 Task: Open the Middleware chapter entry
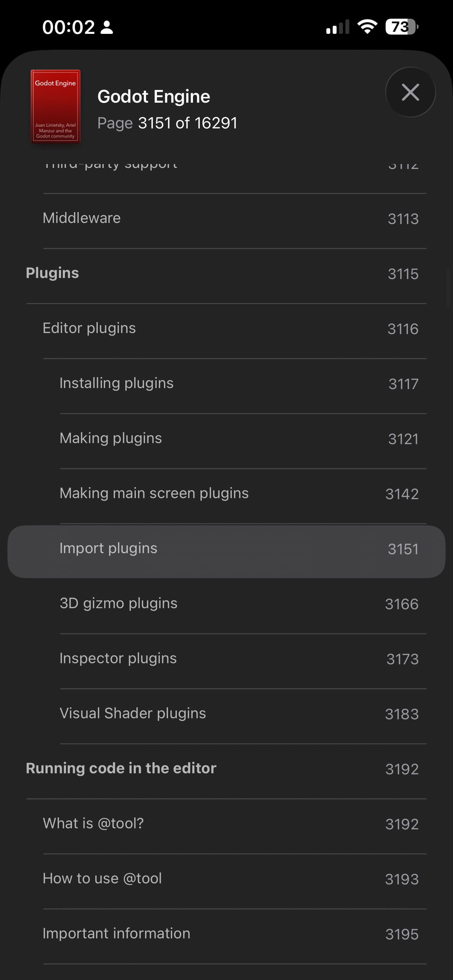[x=81, y=218]
